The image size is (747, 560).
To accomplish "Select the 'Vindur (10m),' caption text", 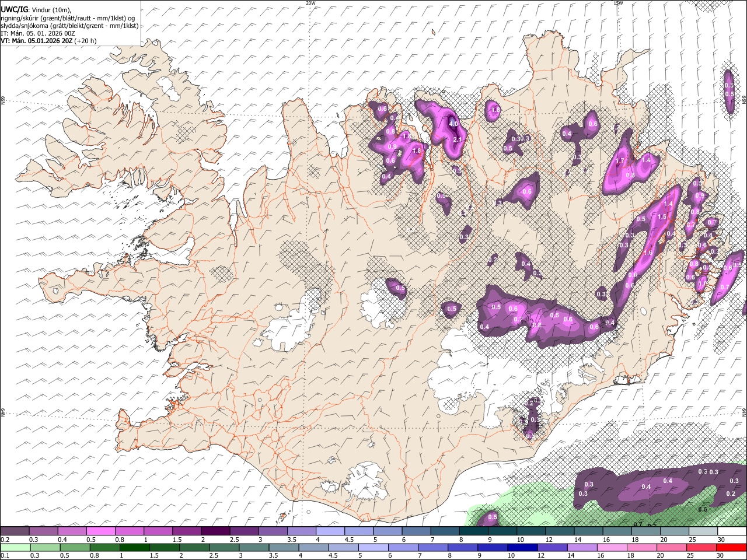I will [51, 9].
